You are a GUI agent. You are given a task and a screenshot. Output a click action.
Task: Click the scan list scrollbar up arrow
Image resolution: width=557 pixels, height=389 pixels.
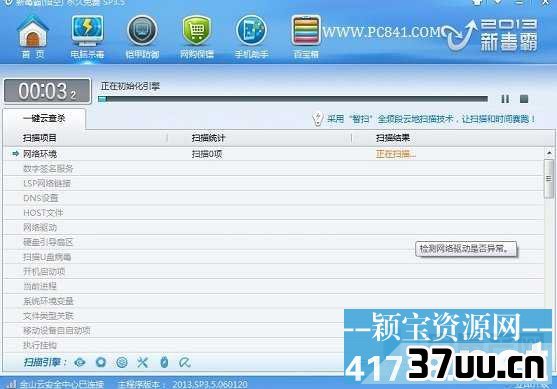(x=549, y=153)
